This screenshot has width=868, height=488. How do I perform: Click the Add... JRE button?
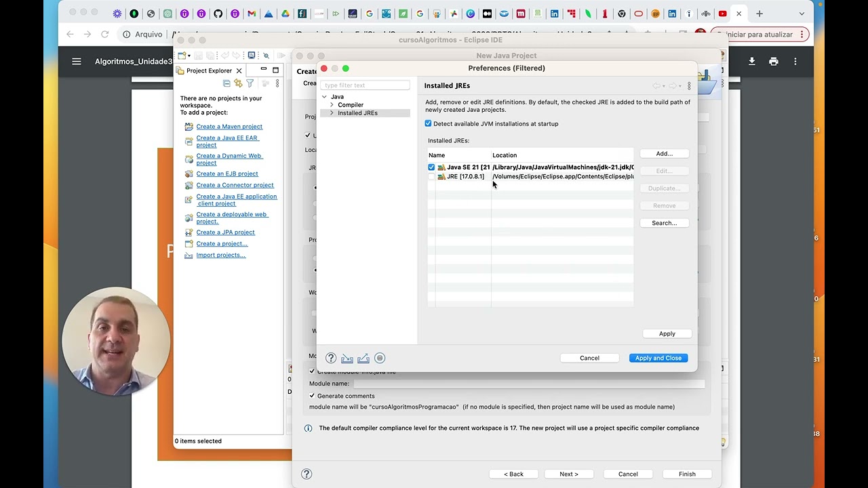(664, 154)
